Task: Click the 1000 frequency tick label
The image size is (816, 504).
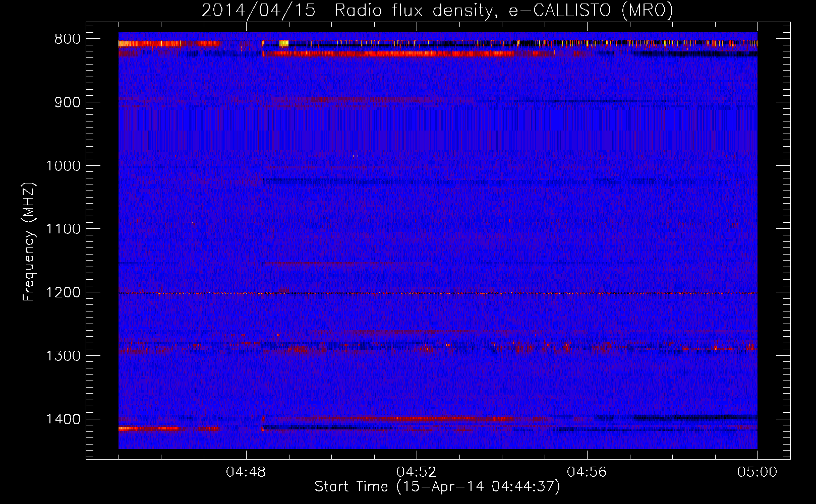Action: point(63,166)
